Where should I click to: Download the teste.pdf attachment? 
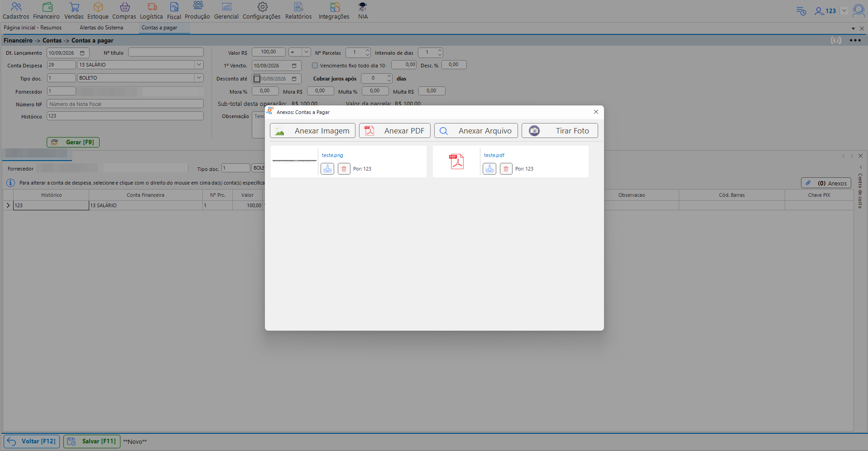click(489, 169)
